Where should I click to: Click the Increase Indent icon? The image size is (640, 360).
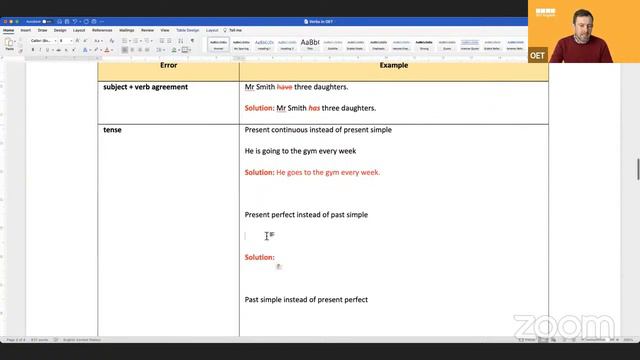169,40
